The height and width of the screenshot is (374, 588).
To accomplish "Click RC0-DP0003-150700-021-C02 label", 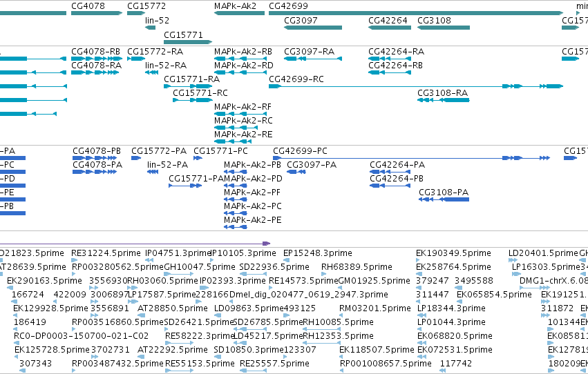I will [81, 336].
